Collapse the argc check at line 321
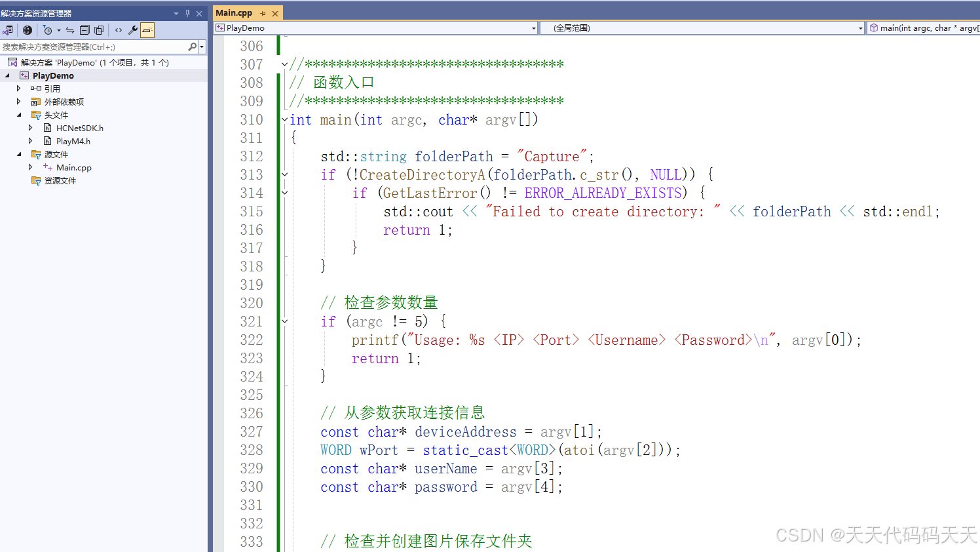The height and width of the screenshot is (552, 980). point(284,321)
